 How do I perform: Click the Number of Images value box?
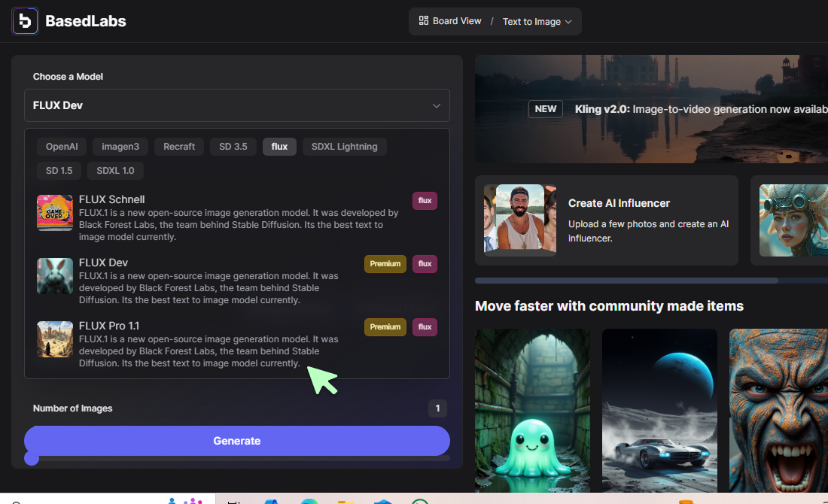tap(437, 408)
